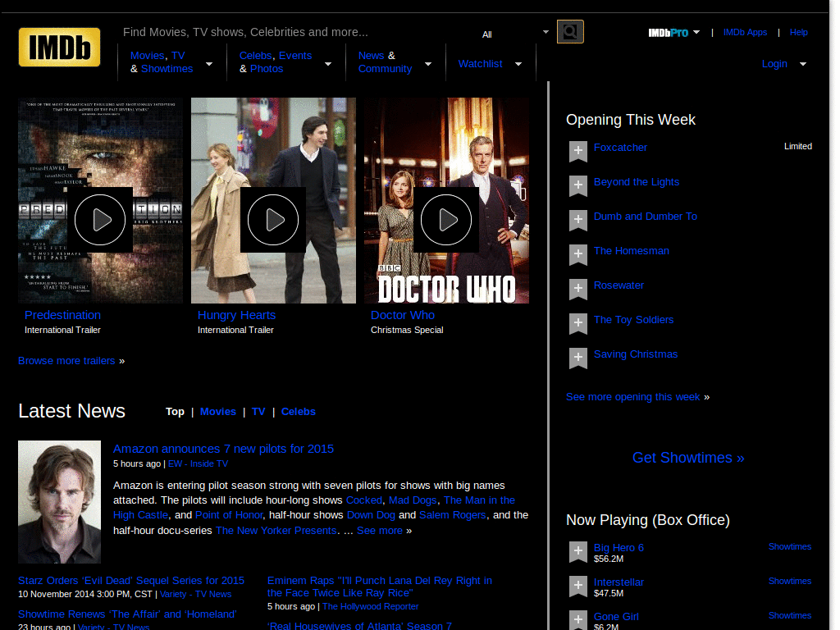The height and width of the screenshot is (630, 840).
Task: Click the IMDb logo
Action: tap(59, 47)
